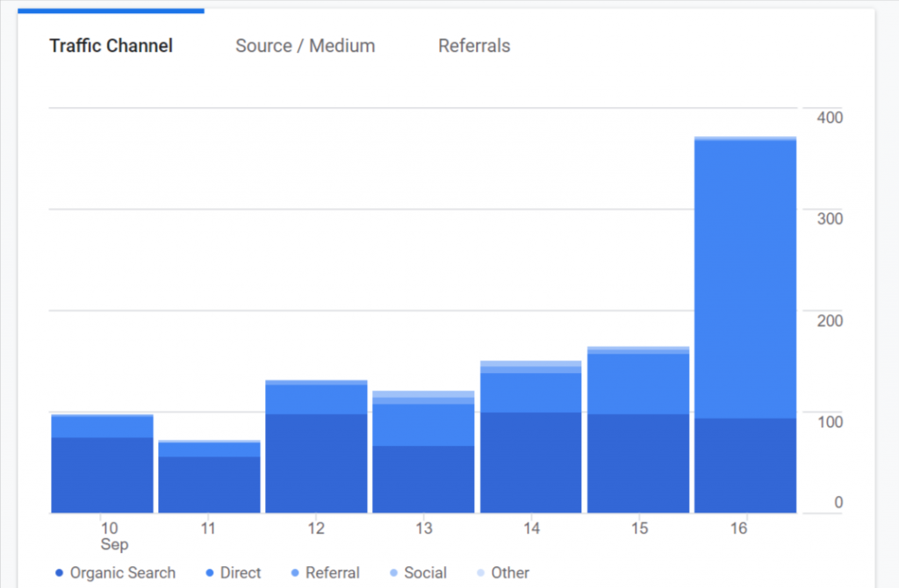Click the Social legend color dot
Viewport: 899px width, 588px height.
(392, 573)
